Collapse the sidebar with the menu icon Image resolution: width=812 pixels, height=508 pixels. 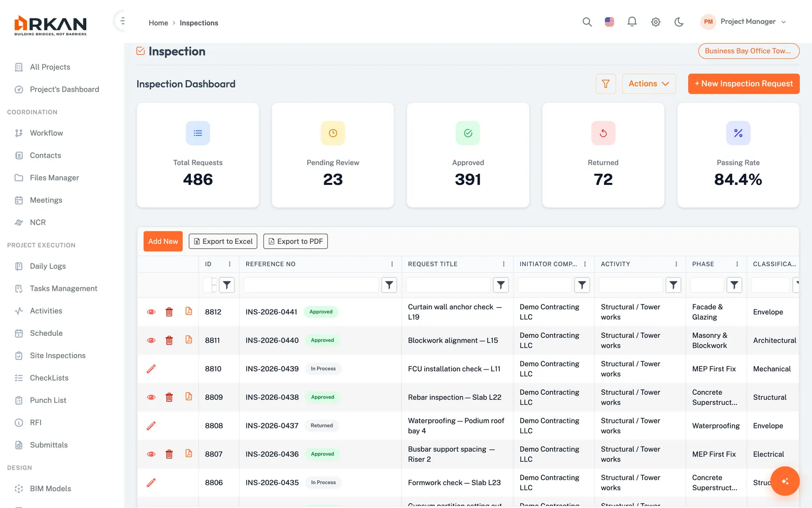pyautogui.click(x=122, y=21)
